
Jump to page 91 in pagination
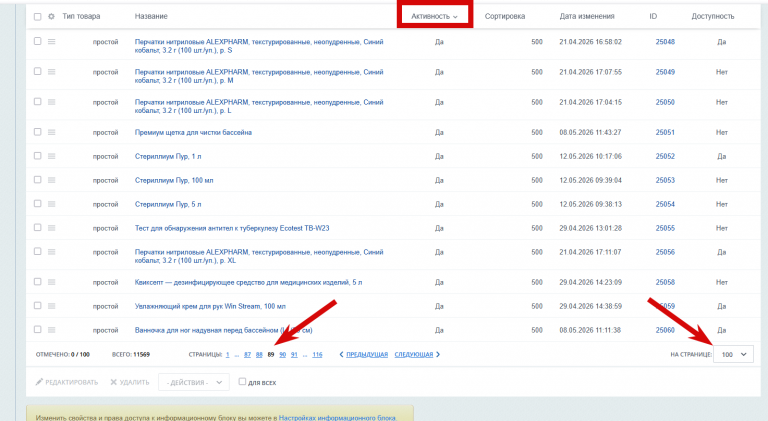tap(294, 354)
